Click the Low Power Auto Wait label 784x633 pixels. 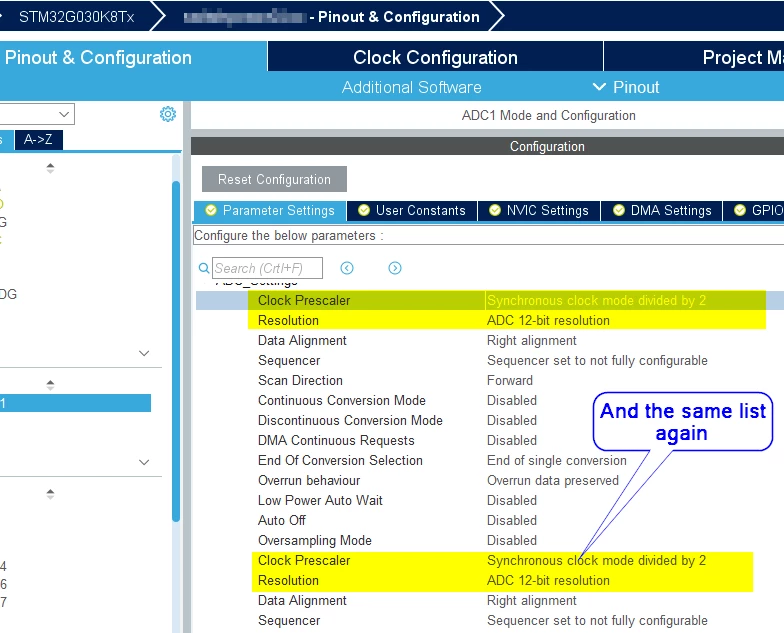coord(320,500)
